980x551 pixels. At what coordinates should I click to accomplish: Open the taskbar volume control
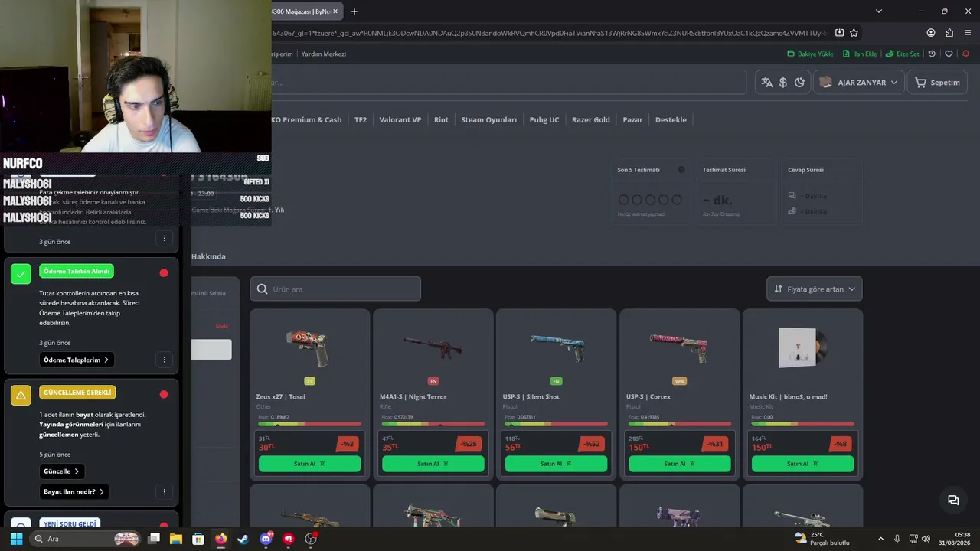[926, 539]
